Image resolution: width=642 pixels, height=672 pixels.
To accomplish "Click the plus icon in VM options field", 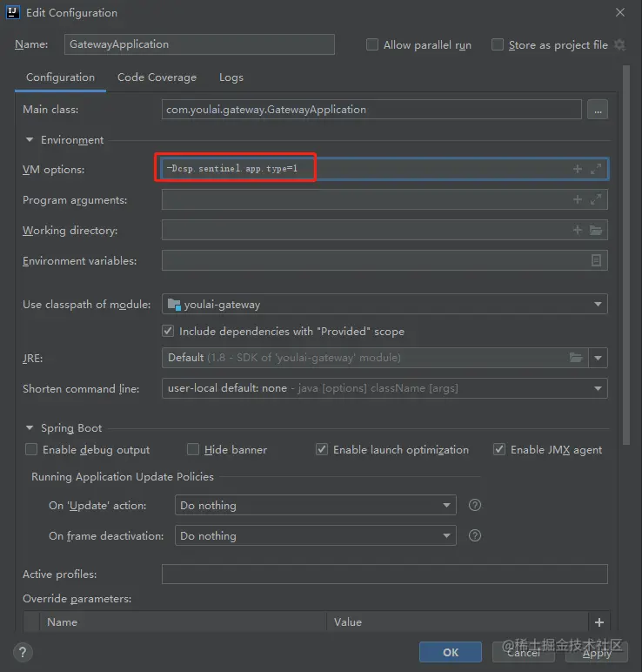I will [x=578, y=169].
